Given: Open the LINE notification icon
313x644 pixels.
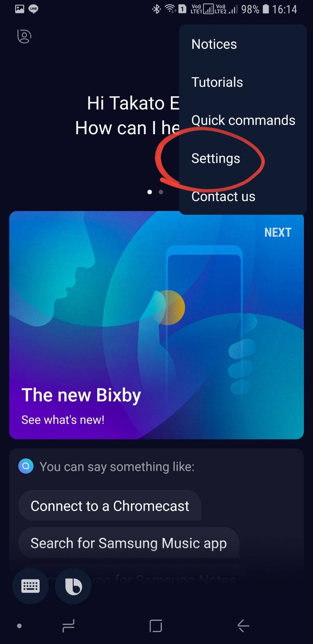Looking at the screenshot, I should [33, 9].
